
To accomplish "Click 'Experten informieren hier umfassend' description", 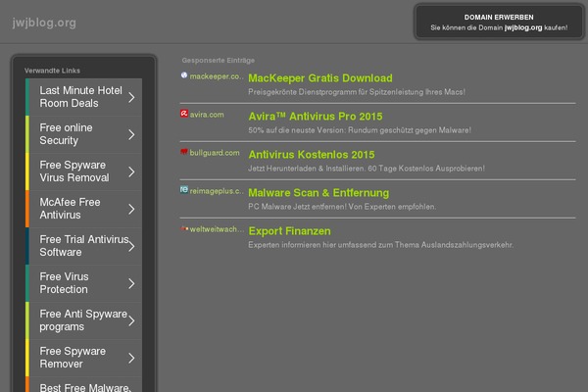I will 380,245.
